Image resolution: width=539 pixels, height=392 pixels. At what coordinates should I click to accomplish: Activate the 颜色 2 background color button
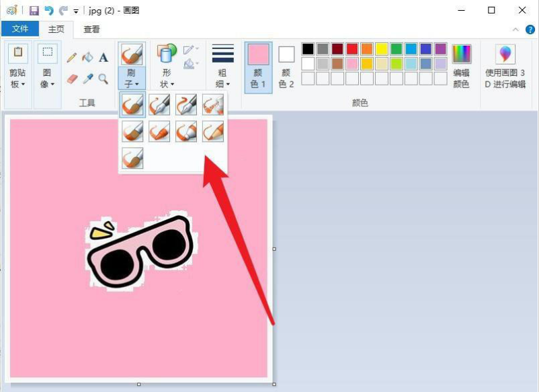(286, 67)
